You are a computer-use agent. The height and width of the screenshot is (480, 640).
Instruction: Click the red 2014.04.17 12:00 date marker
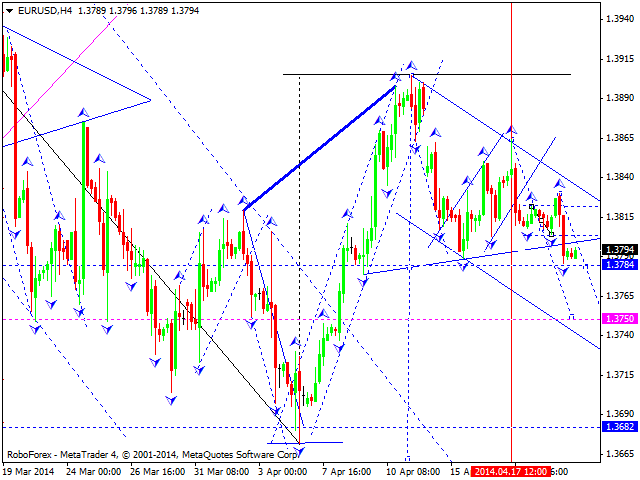[511, 471]
